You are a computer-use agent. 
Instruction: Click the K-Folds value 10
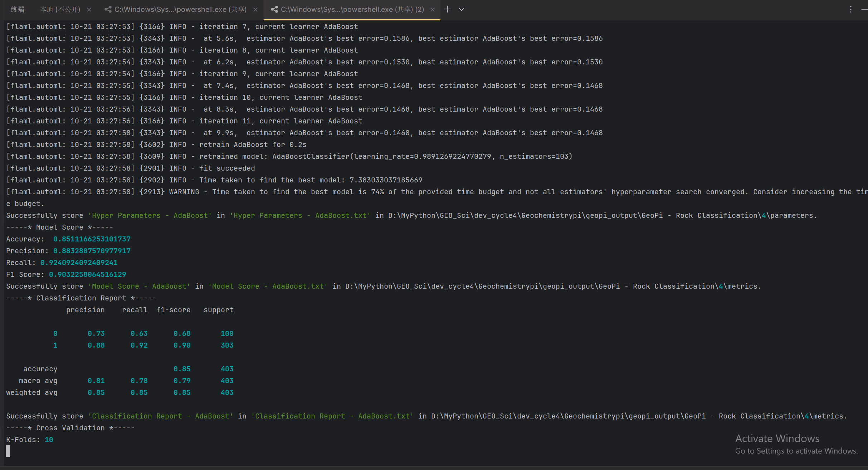click(x=49, y=440)
